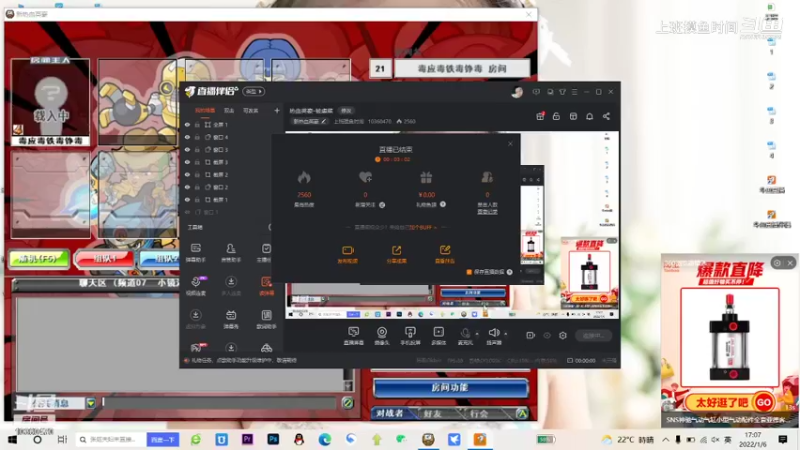Hide the 窗口 4 source
Viewport: 800px width, 450px height.
[187, 137]
